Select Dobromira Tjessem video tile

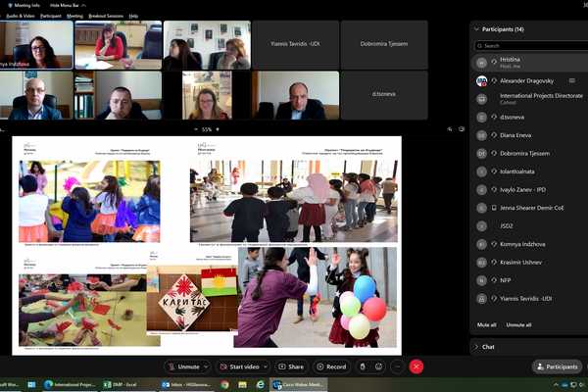tap(384, 45)
